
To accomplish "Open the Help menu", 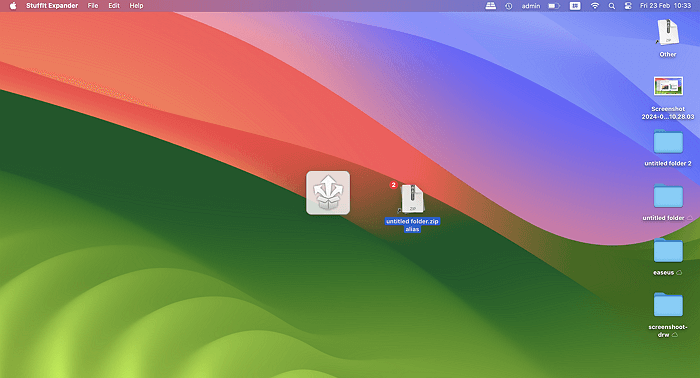I will coord(136,6).
